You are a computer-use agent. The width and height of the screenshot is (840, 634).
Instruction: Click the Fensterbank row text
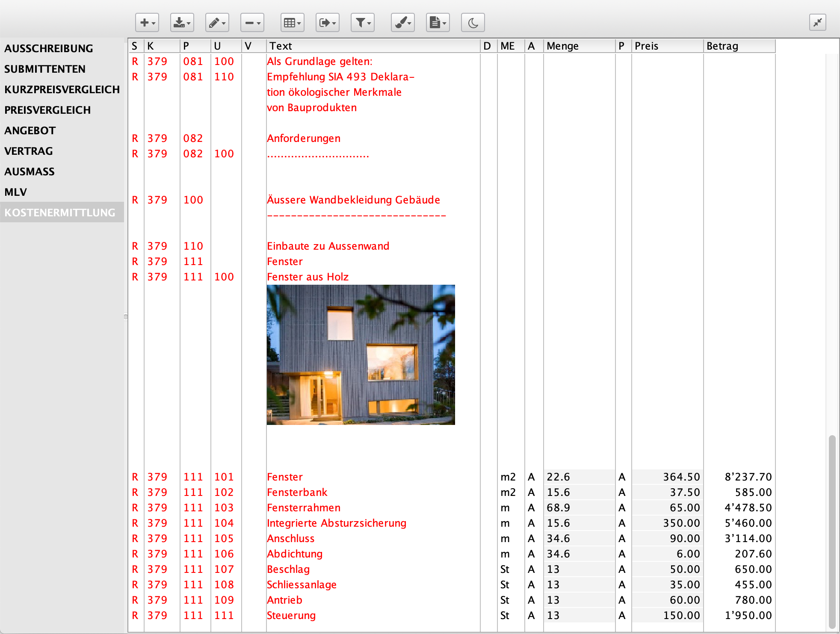(x=297, y=492)
